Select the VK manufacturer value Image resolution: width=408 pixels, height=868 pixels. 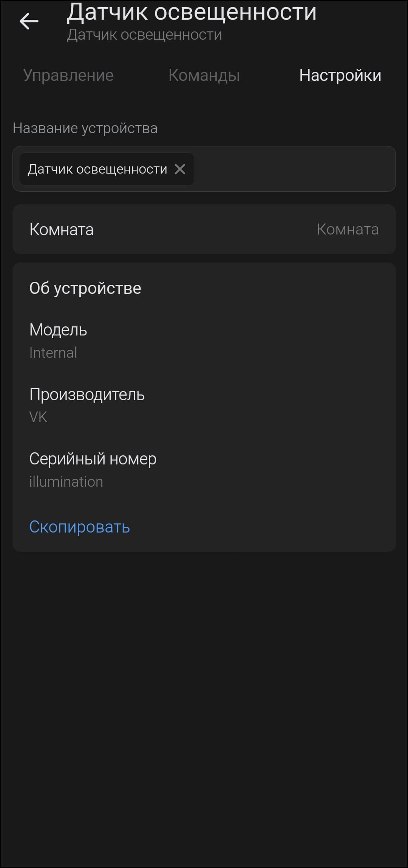pyautogui.click(x=38, y=417)
